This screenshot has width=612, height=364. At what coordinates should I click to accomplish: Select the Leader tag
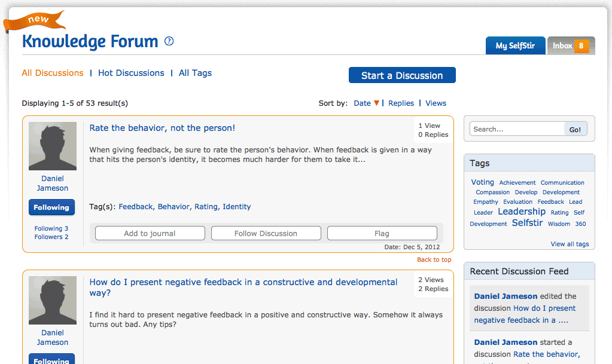point(483,213)
